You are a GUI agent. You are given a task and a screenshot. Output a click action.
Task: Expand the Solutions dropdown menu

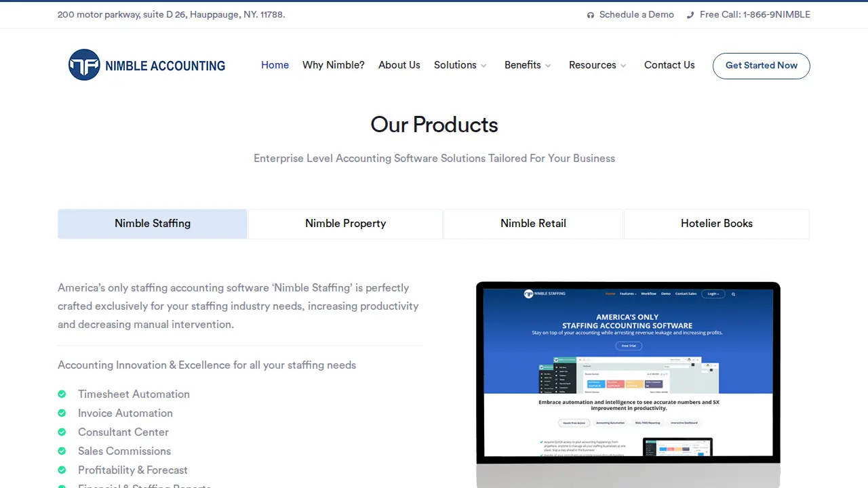pos(460,65)
